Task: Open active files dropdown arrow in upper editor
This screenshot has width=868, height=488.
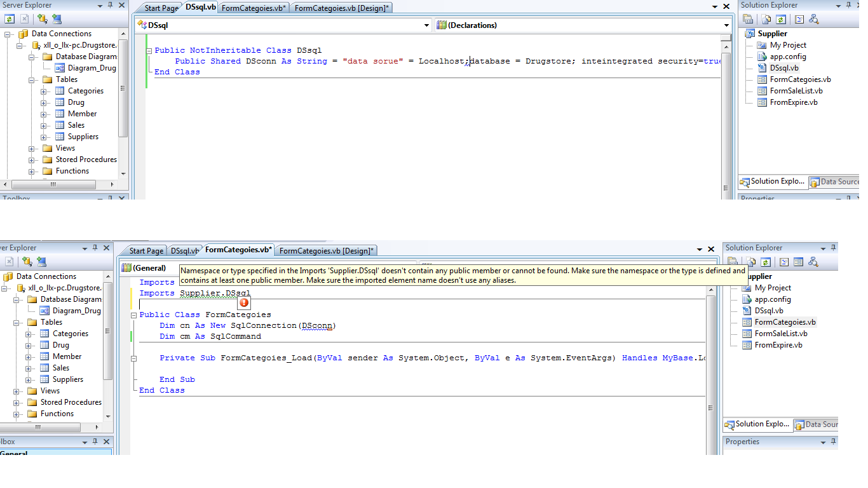Action: pyautogui.click(x=715, y=8)
